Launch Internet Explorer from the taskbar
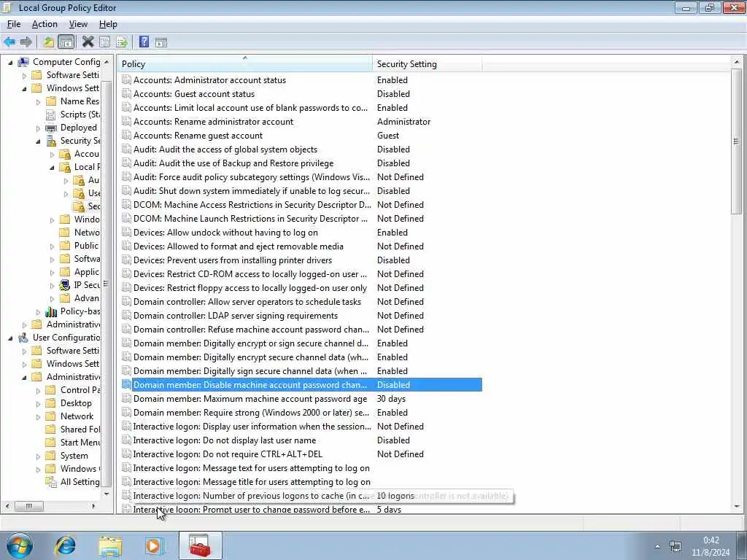 66,545
